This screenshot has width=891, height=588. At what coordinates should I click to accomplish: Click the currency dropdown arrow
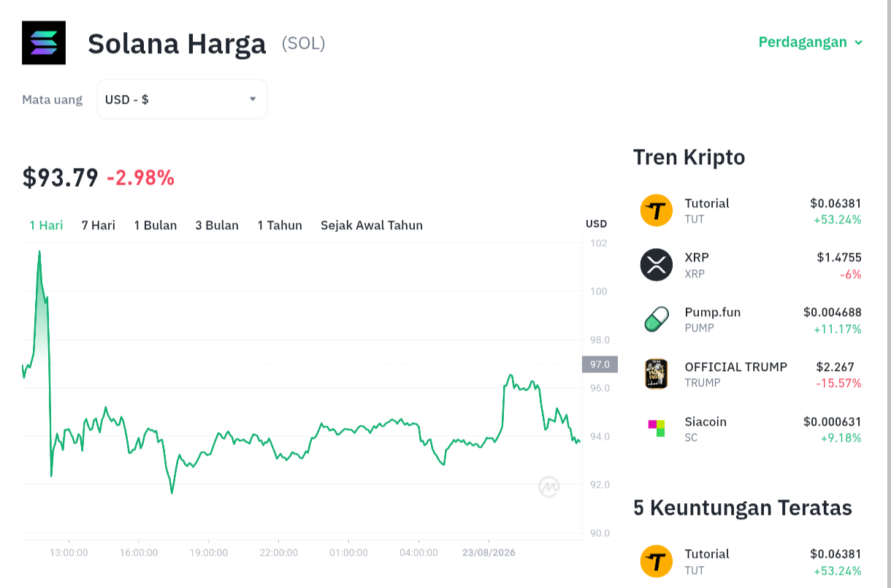(x=253, y=99)
